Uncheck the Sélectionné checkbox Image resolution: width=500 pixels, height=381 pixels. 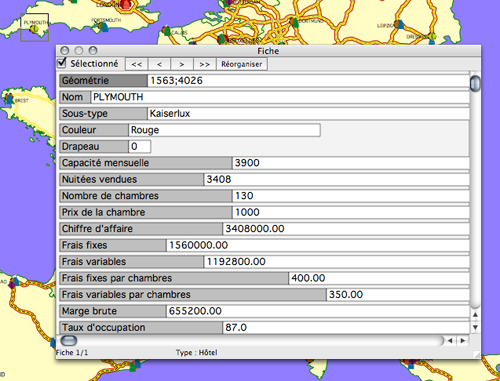(x=62, y=63)
